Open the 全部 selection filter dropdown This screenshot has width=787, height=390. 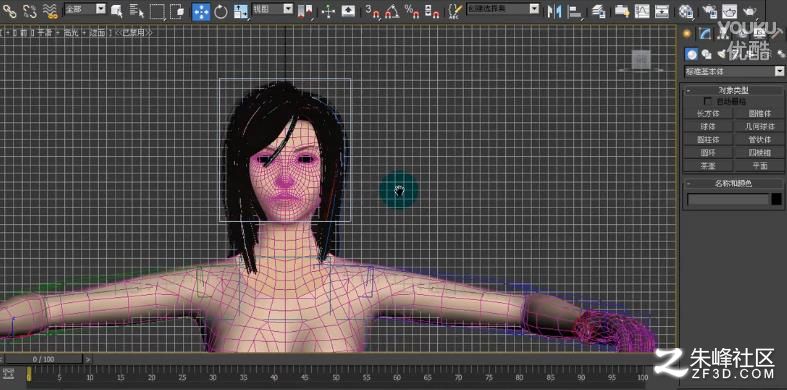tap(85, 9)
